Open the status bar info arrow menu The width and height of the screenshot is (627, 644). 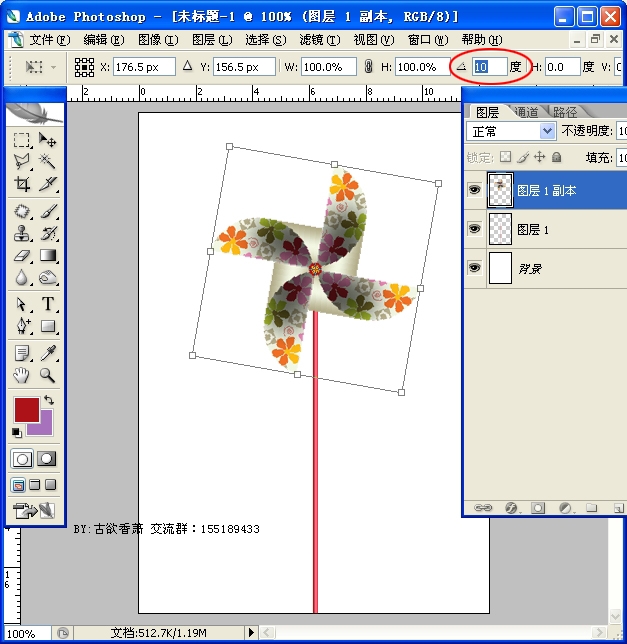tap(251, 632)
